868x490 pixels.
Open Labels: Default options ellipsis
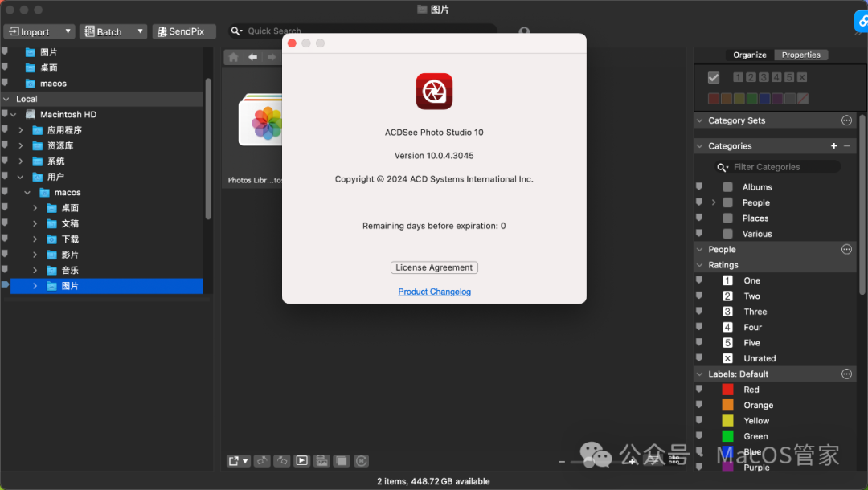tap(846, 374)
